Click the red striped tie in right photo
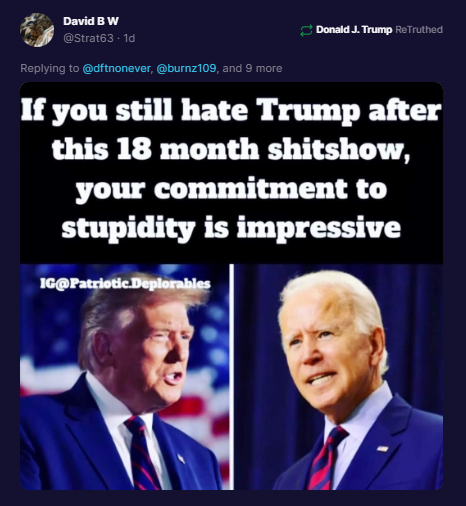 324,459
